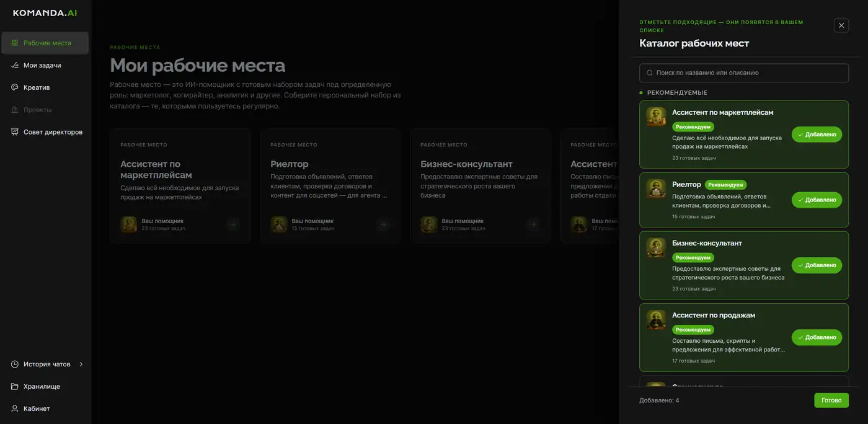Click catalog avatar of Ассистент по маркетплейсам
Image resolution: width=868 pixels, height=424 pixels.
pos(656,117)
